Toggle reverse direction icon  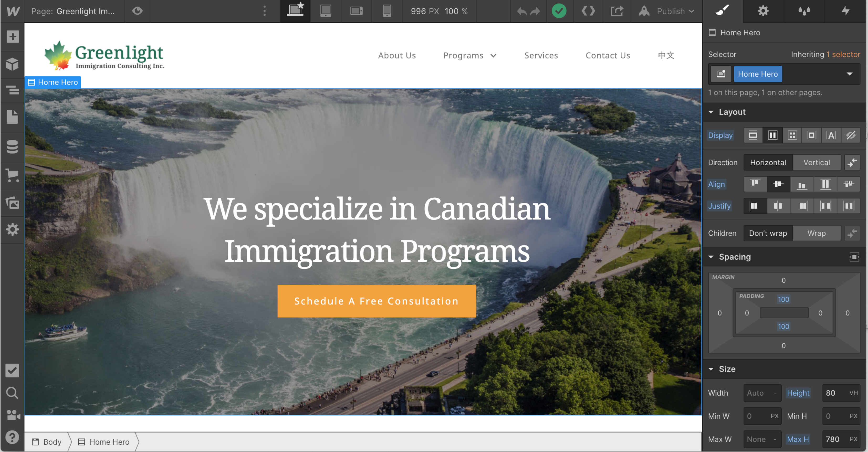click(852, 162)
